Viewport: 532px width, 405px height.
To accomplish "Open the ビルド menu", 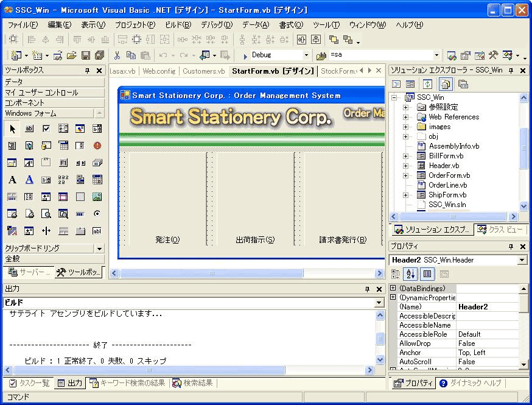I will click(178, 25).
